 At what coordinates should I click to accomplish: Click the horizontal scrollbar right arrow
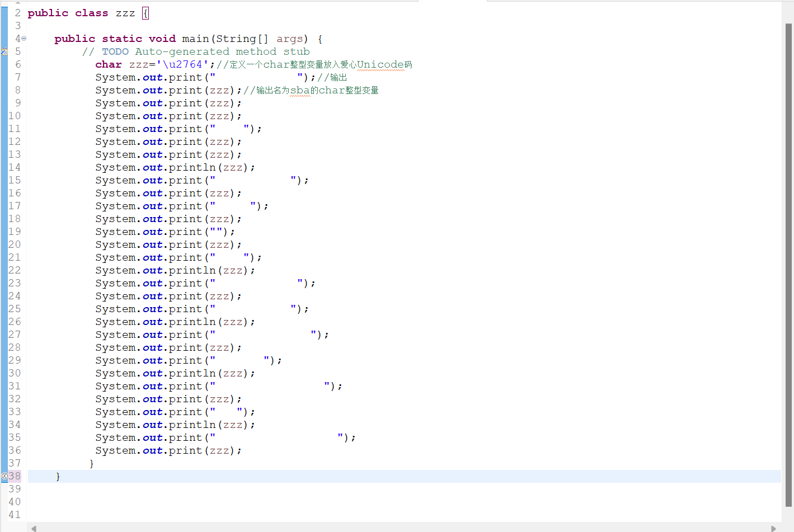coord(774,528)
